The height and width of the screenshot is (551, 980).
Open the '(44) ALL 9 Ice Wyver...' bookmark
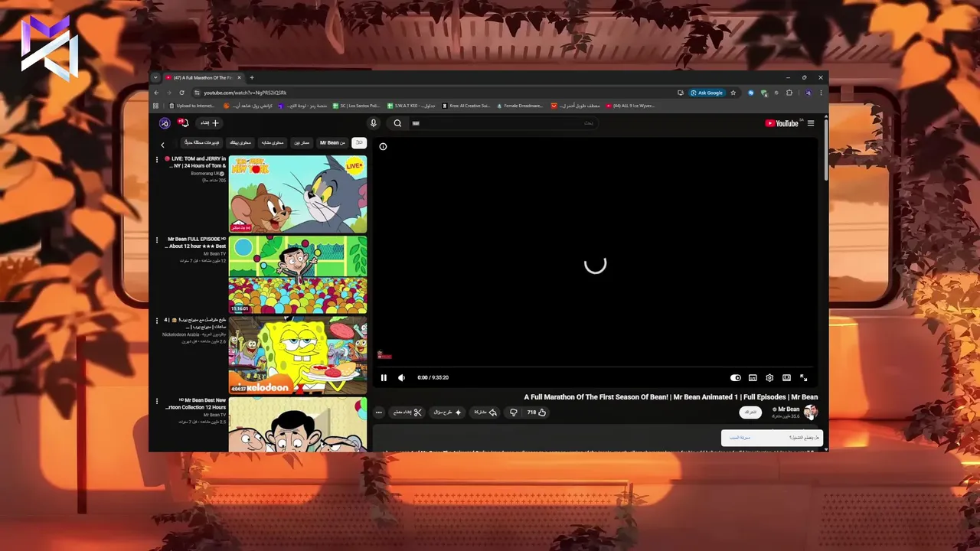(631, 106)
